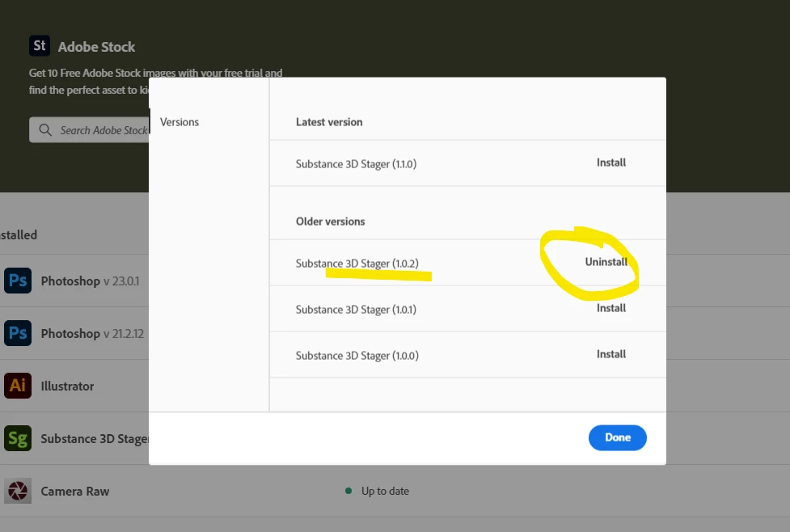Install Substance 3D Stager (1.0.1)

(x=611, y=308)
